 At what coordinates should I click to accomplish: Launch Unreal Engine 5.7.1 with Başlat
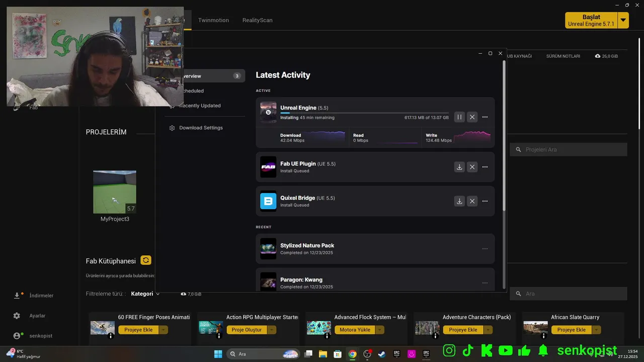click(591, 20)
